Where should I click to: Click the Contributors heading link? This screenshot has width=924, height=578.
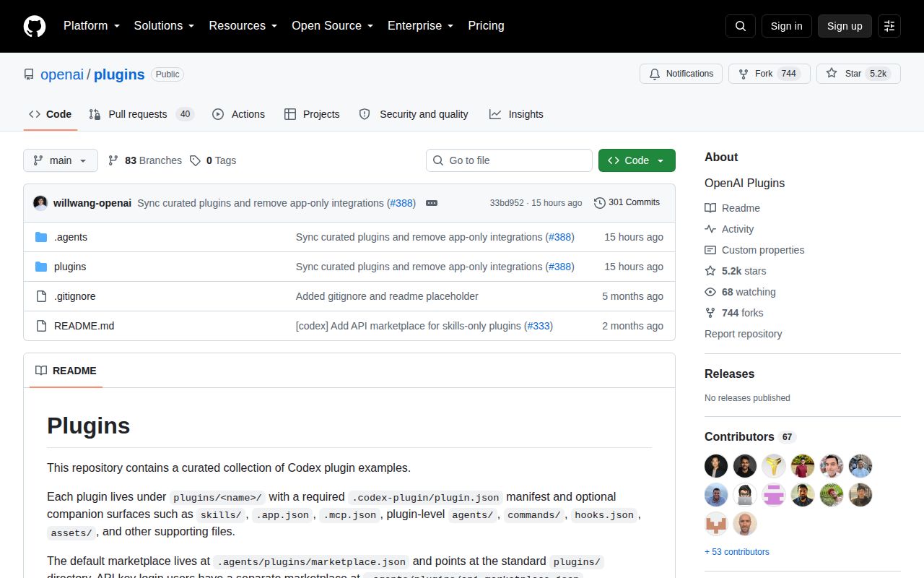[750, 437]
